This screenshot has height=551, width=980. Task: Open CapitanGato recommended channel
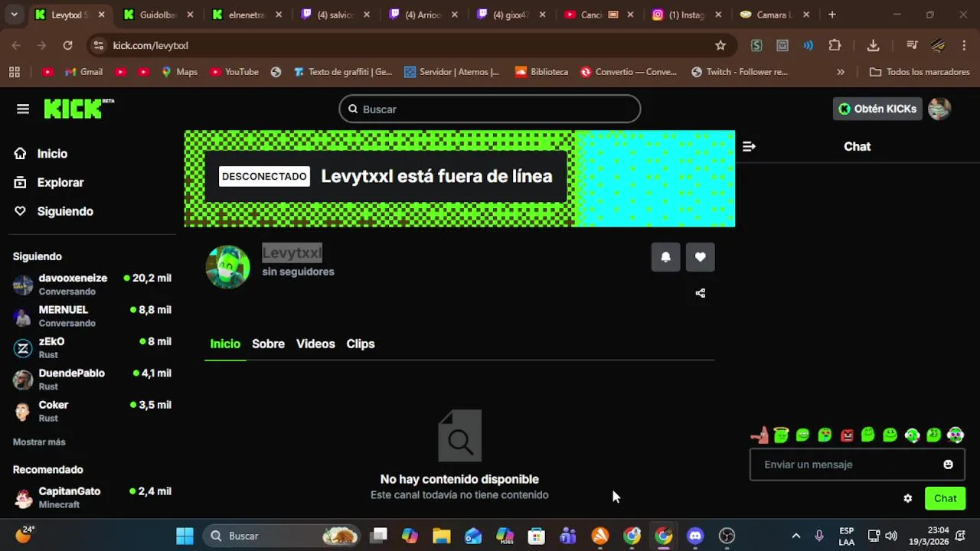(x=92, y=497)
